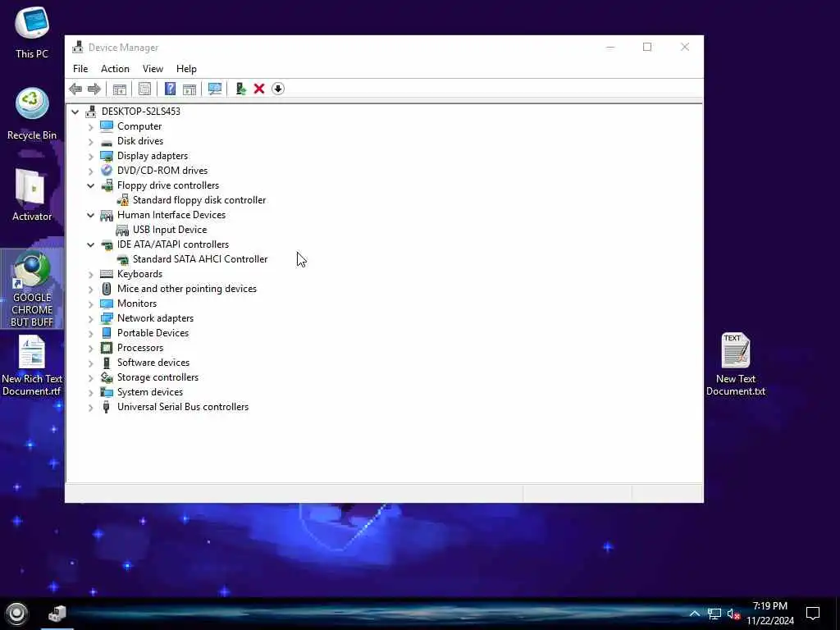Select the 'Monitors' row label
The image size is (840, 630).
click(137, 304)
